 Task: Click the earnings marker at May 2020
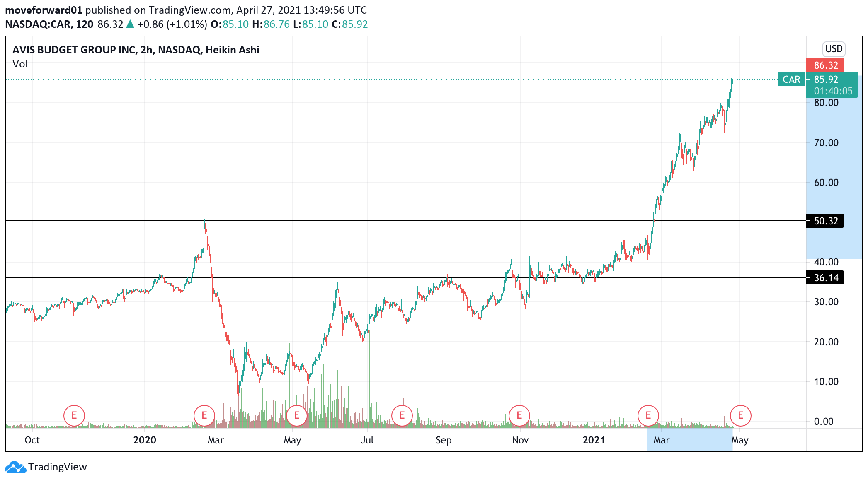pos(297,415)
